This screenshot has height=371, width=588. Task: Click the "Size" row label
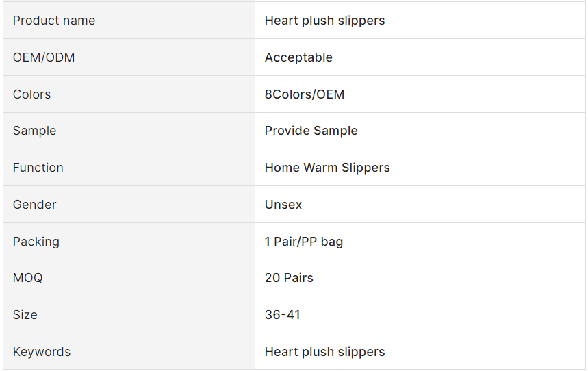[x=25, y=315]
